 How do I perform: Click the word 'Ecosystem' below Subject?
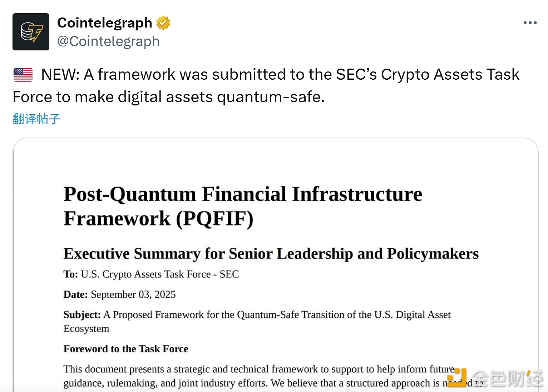tap(86, 329)
